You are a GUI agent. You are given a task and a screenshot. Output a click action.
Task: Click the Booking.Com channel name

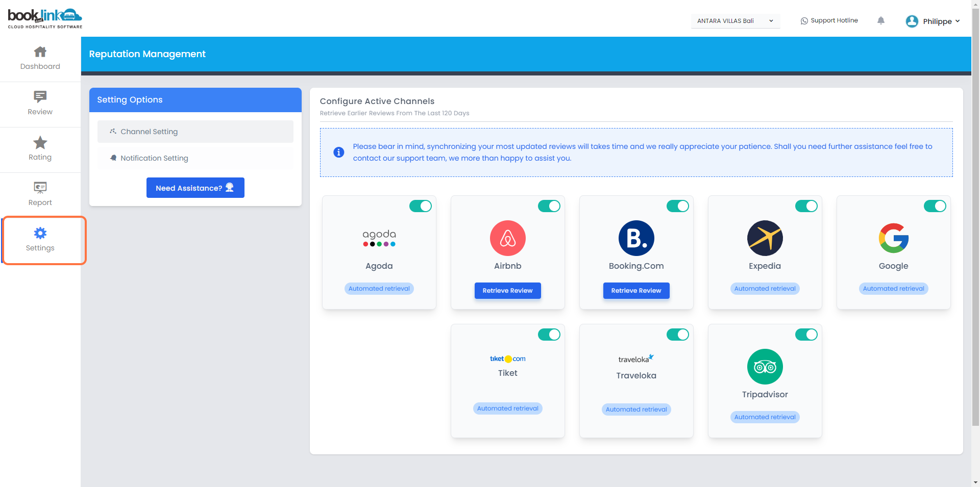[x=636, y=266]
